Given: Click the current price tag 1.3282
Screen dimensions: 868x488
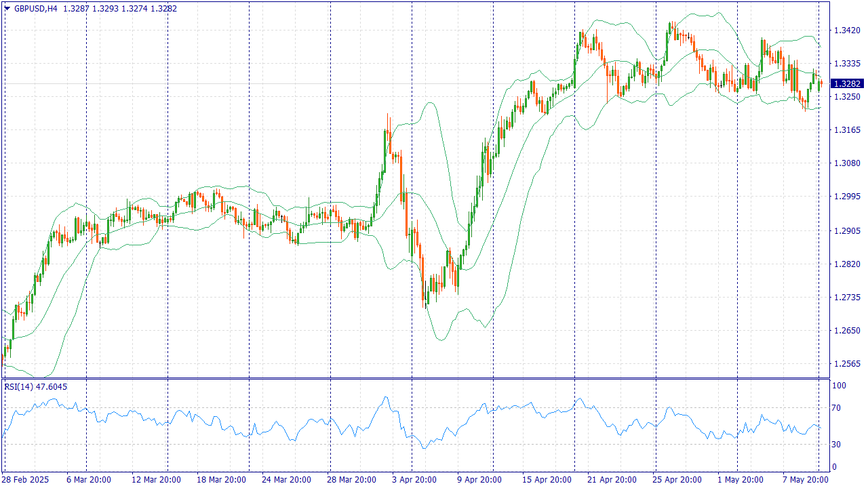Looking at the screenshot, I should click(x=847, y=83).
